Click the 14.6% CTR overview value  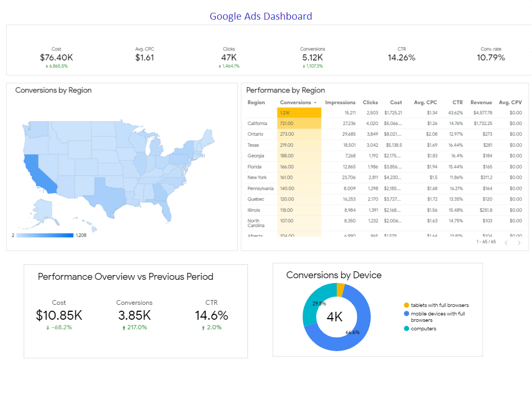(211, 315)
